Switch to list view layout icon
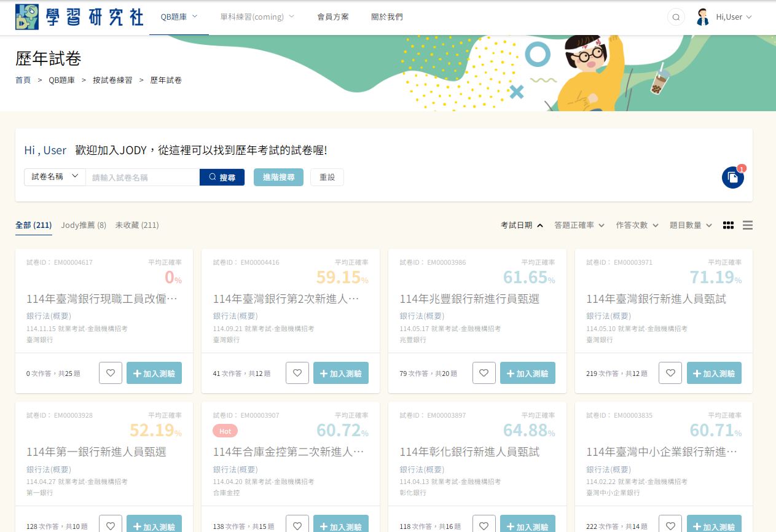Viewport: 776px width, 532px height. (x=748, y=225)
